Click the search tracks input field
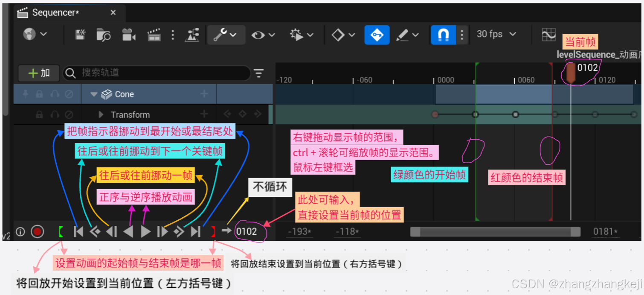 (x=157, y=73)
